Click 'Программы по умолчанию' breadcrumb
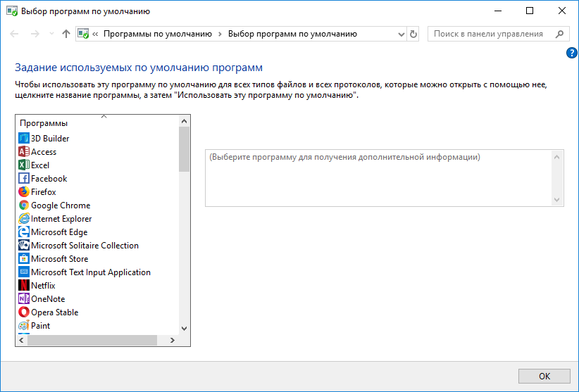 click(158, 34)
